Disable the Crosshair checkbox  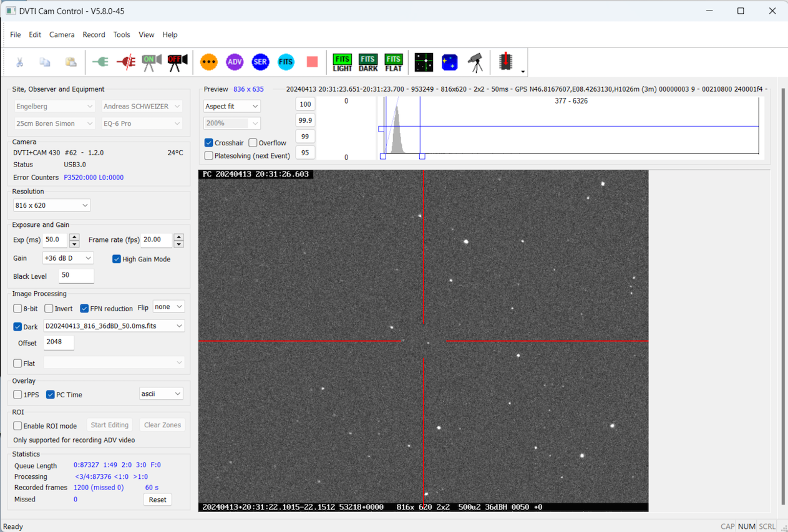click(x=209, y=143)
